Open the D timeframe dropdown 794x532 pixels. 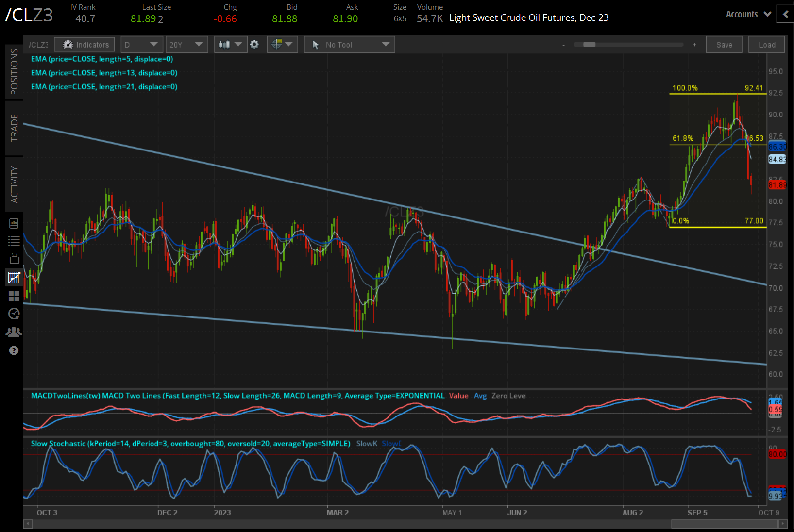(x=141, y=44)
